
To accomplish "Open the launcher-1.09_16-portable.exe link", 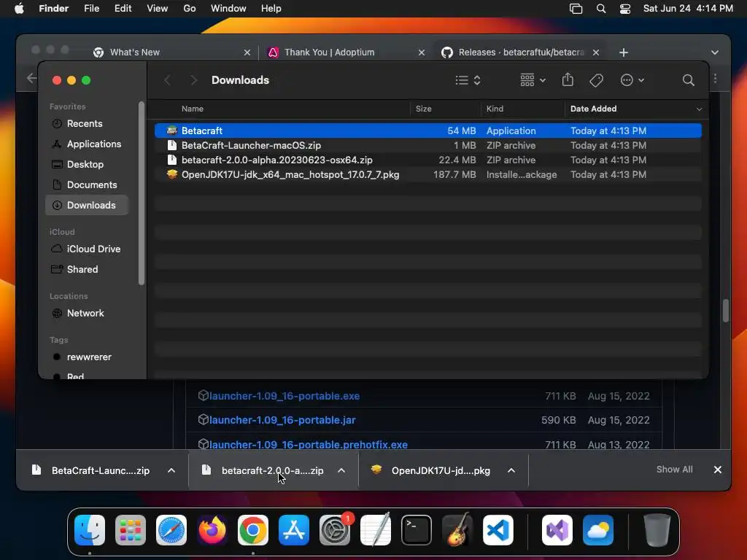I will point(285,396).
